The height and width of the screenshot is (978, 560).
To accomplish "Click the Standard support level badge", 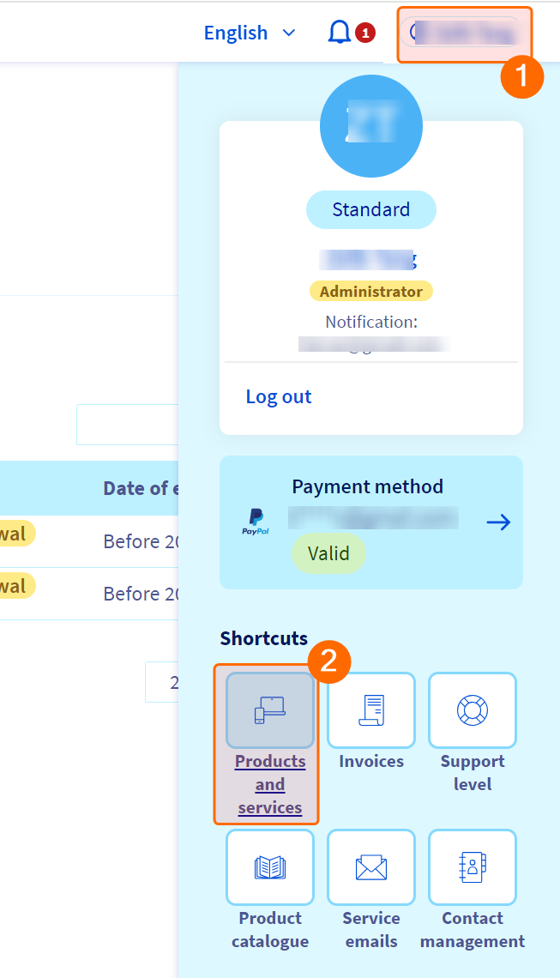I will (x=370, y=209).
